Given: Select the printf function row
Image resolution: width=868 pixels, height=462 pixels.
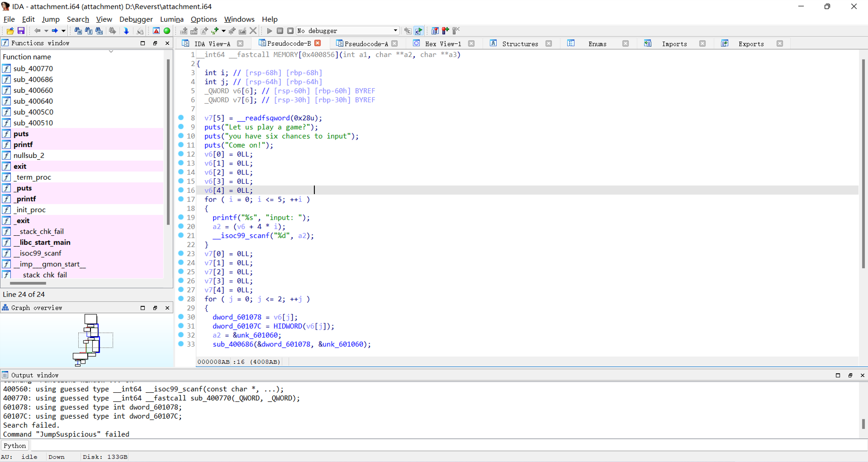Looking at the screenshot, I should [x=82, y=144].
